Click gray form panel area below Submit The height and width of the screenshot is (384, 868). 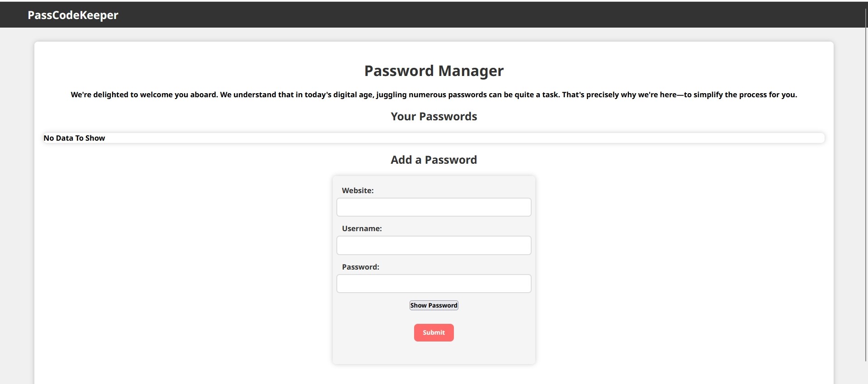click(x=434, y=354)
